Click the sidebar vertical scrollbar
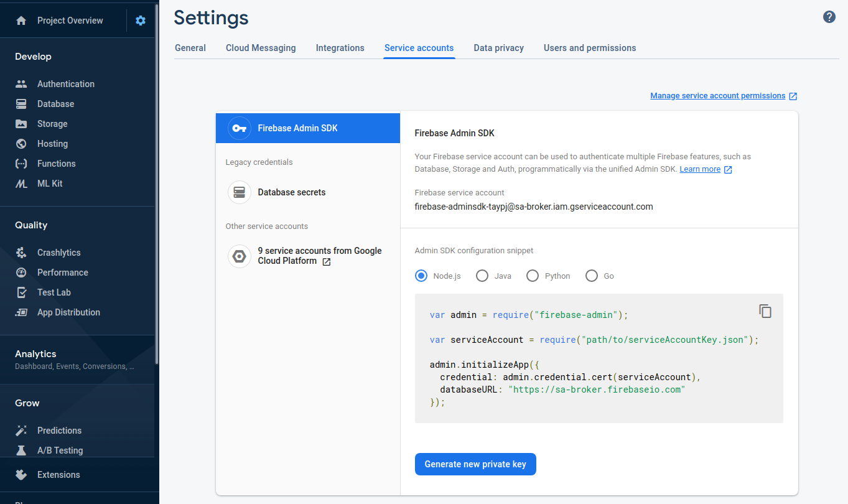 (x=157, y=184)
